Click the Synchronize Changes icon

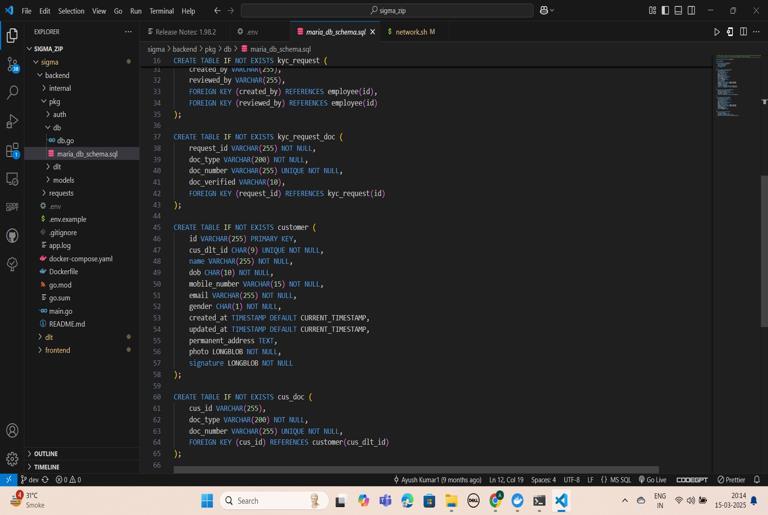45,480
